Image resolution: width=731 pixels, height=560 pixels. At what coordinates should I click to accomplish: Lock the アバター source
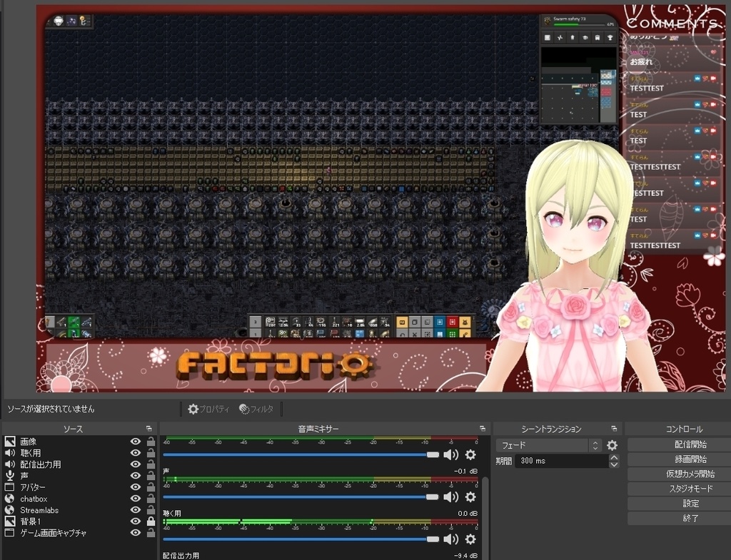tap(151, 487)
